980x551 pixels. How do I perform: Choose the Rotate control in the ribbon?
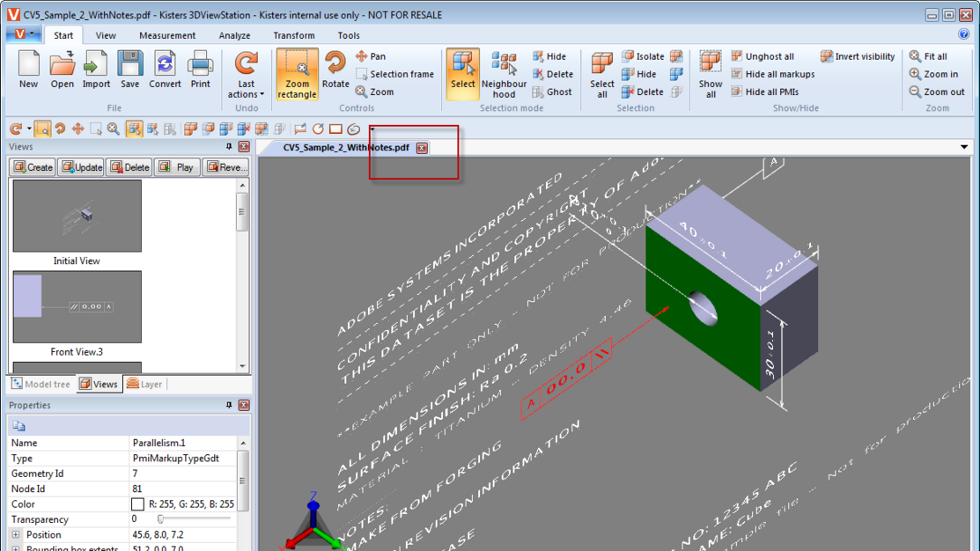coord(335,70)
